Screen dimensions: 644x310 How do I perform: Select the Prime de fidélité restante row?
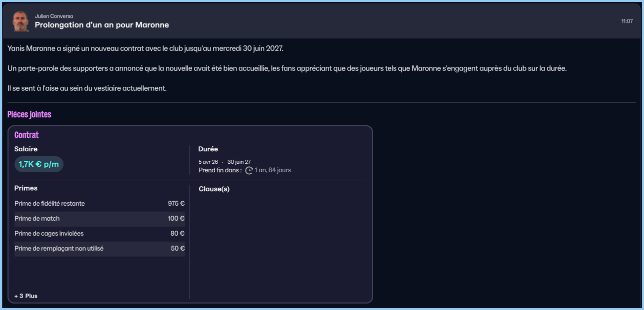pos(99,204)
